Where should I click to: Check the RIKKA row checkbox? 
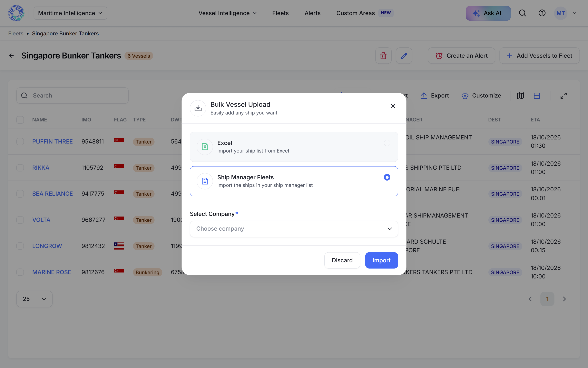click(x=20, y=168)
